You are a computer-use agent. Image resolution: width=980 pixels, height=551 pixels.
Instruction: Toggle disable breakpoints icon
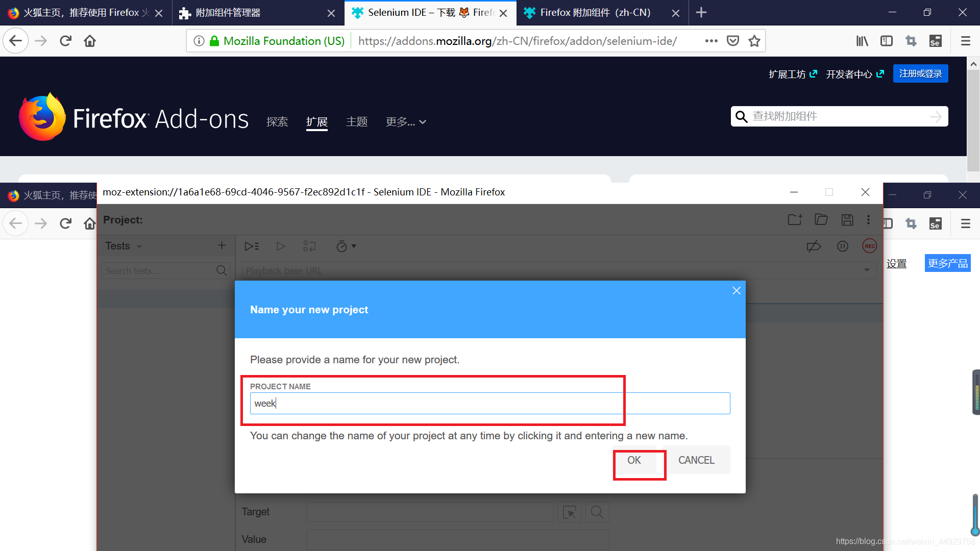pyautogui.click(x=814, y=246)
